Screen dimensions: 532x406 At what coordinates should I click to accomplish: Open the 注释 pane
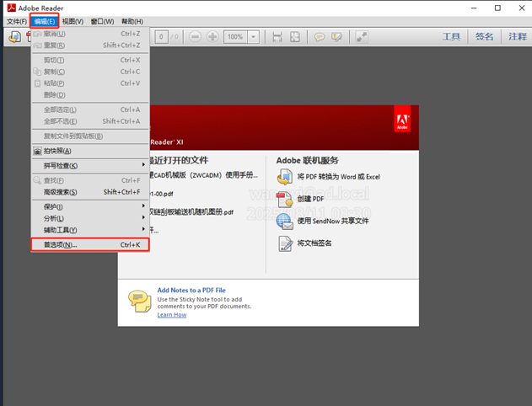click(516, 37)
